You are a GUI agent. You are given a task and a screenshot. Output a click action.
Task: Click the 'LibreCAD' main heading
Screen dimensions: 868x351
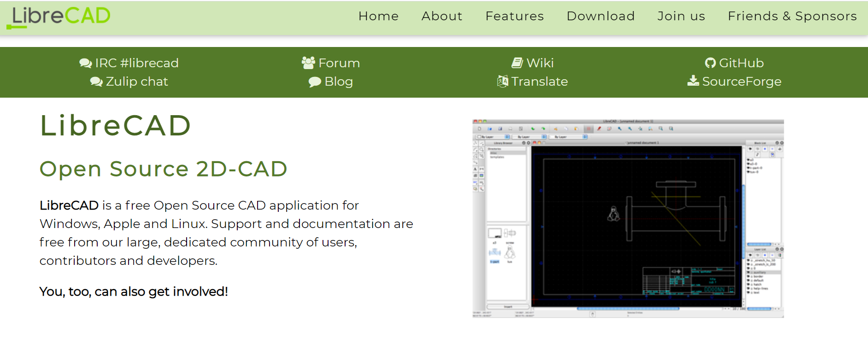pos(115,125)
